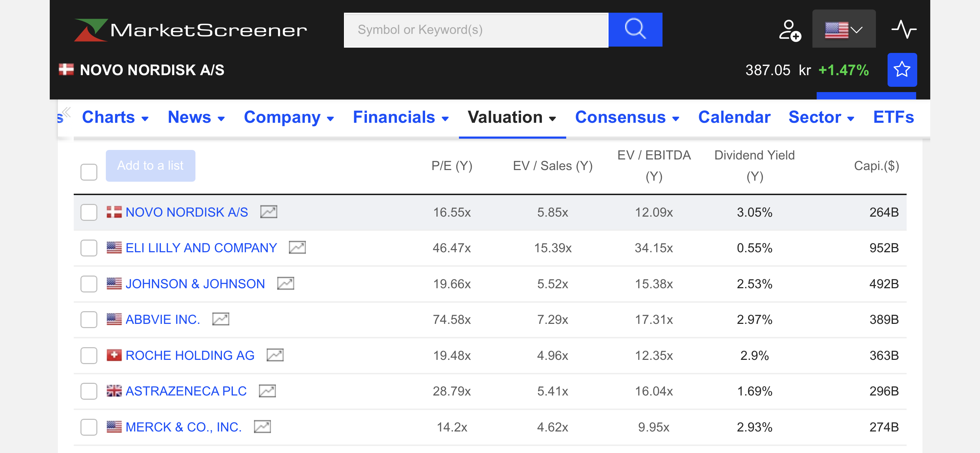
Task: Open the Merck & Co., Inc. link
Action: 183,427
